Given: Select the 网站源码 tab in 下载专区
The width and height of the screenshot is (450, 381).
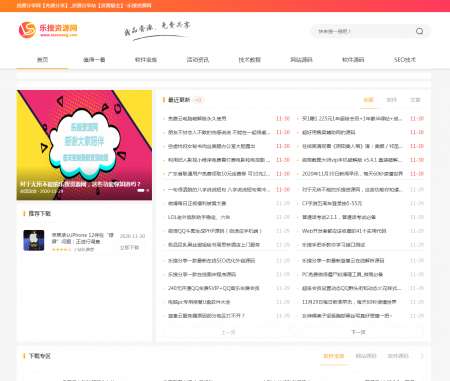Looking at the screenshot, I should [366, 356].
